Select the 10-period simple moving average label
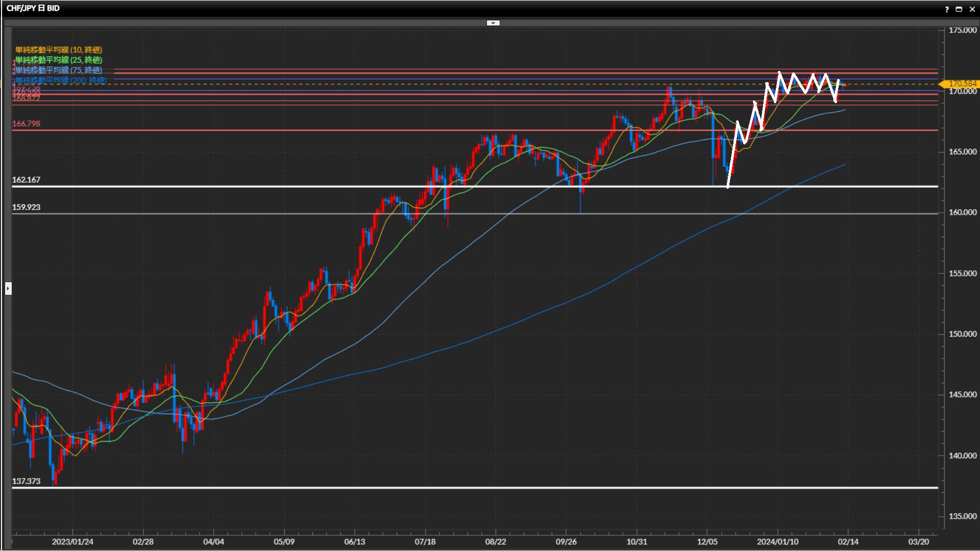The image size is (980, 551). coord(59,50)
